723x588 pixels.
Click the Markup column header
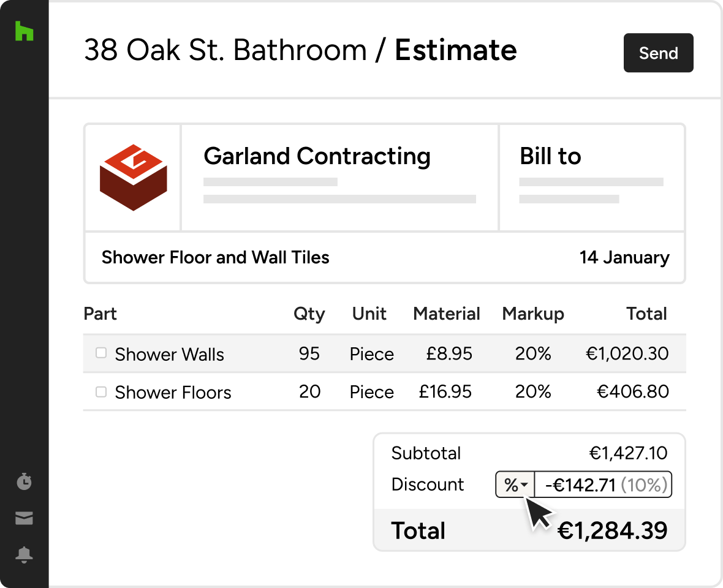[533, 314]
